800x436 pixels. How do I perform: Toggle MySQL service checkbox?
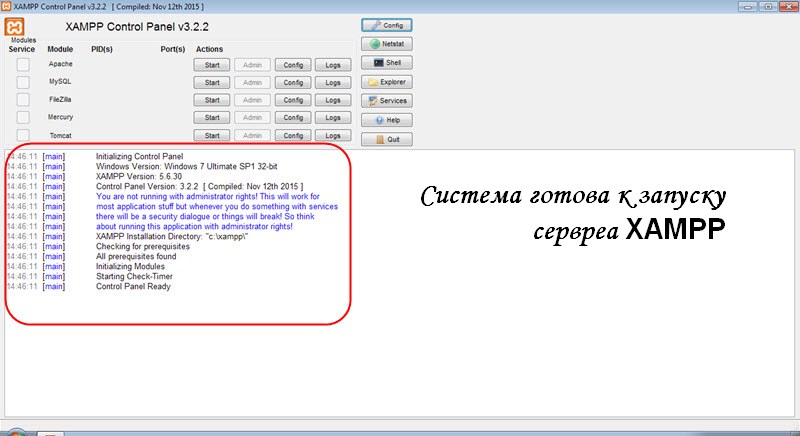(x=23, y=82)
